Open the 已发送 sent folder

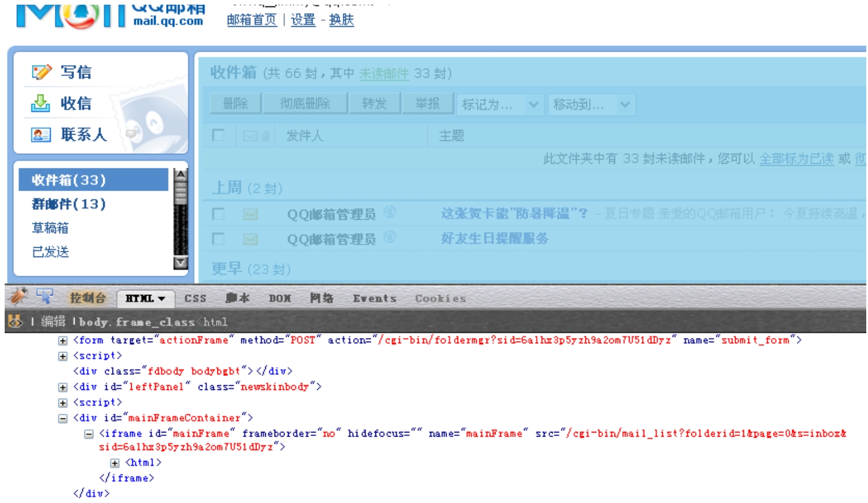(50, 252)
